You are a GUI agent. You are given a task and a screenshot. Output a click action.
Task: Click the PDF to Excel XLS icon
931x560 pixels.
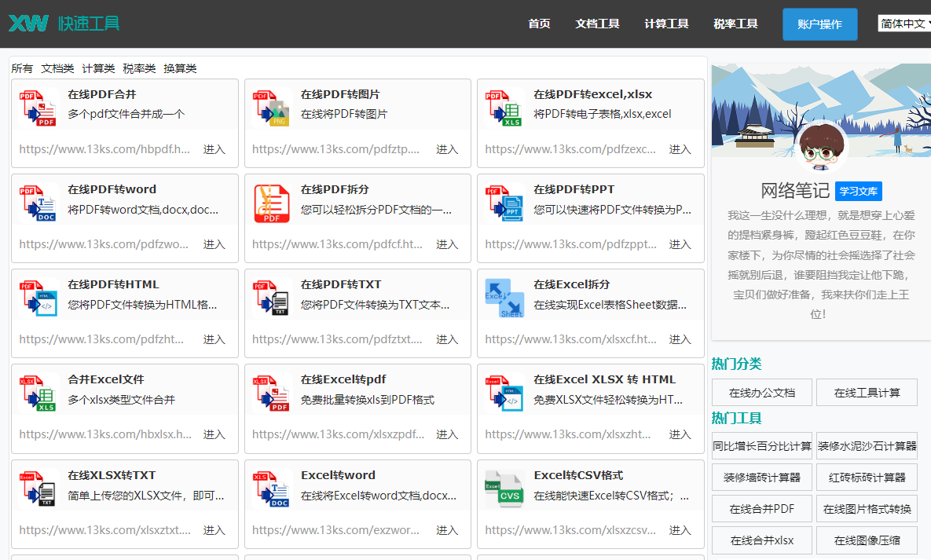pos(504,108)
